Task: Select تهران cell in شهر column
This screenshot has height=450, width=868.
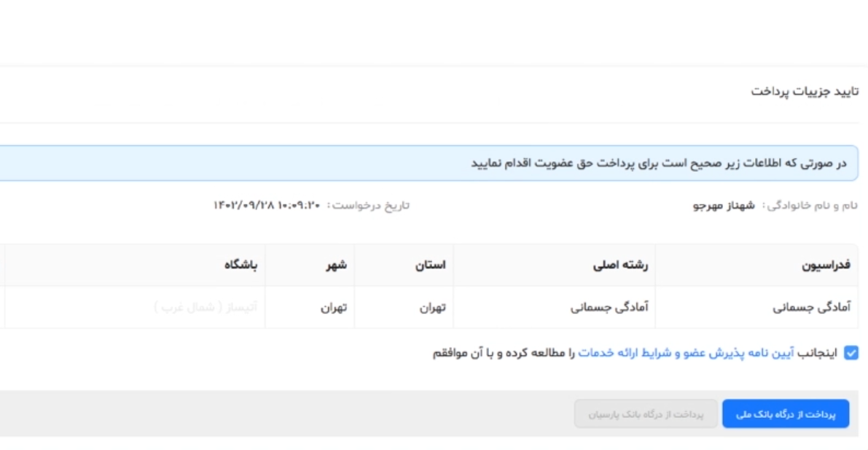Action: tap(333, 308)
